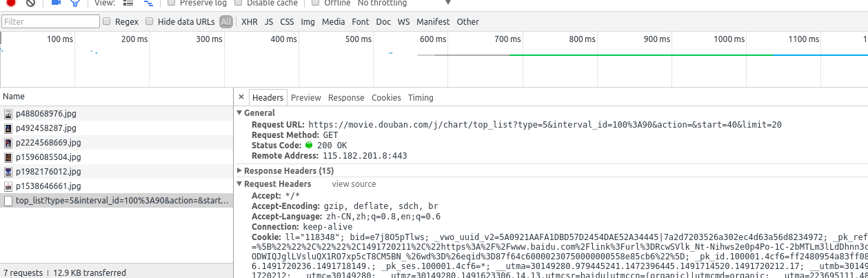Click the view source link
The height and width of the screenshot is (278, 868).
pos(354,184)
